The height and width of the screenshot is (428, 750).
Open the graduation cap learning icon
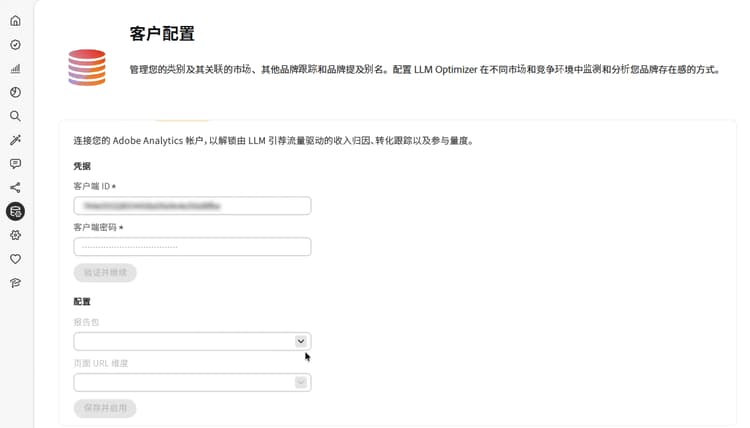(x=15, y=283)
